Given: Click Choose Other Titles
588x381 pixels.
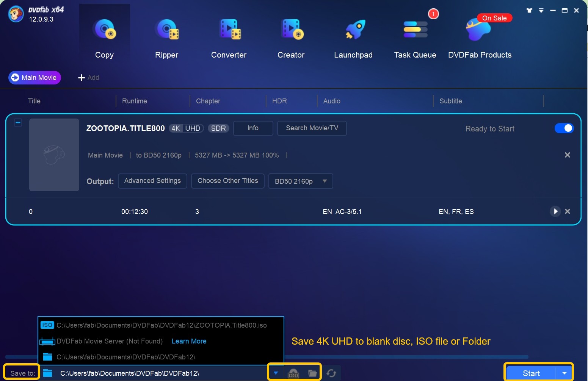Looking at the screenshot, I should pyautogui.click(x=227, y=181).
